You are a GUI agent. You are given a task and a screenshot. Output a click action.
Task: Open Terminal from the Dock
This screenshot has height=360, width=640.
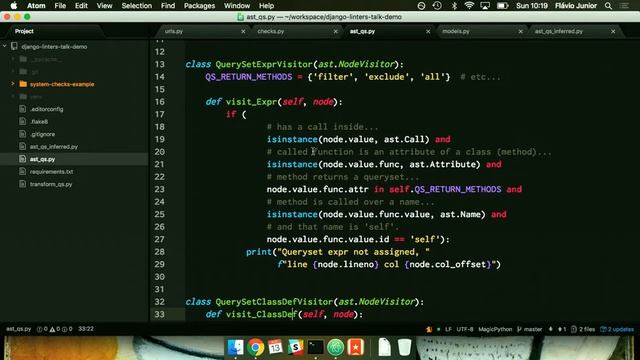[316, 347]
